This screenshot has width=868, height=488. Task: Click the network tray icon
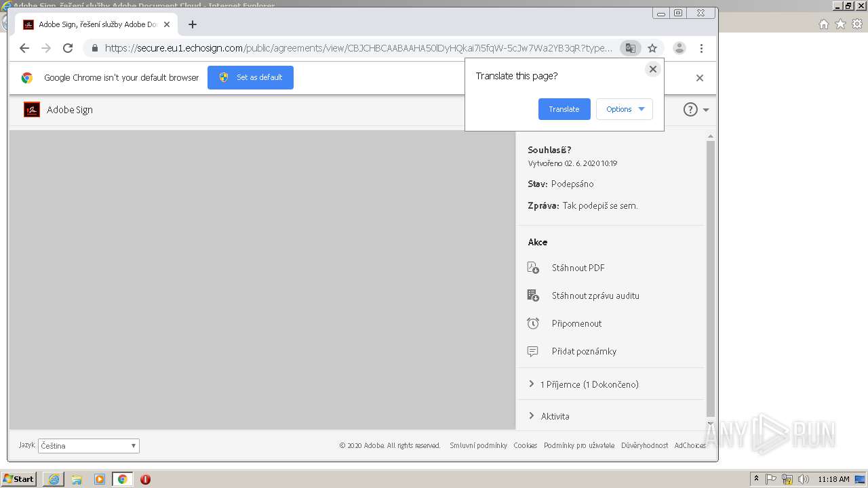coord(787,479)
